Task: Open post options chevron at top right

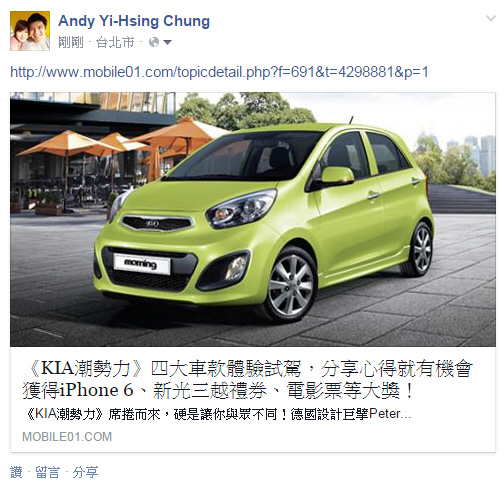Action: (x=491, y=18)
